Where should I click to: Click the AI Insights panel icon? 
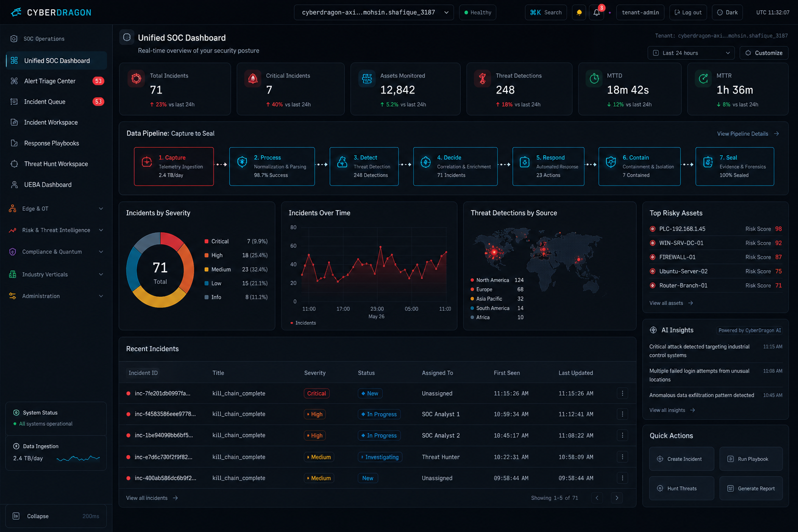[654, 330]
